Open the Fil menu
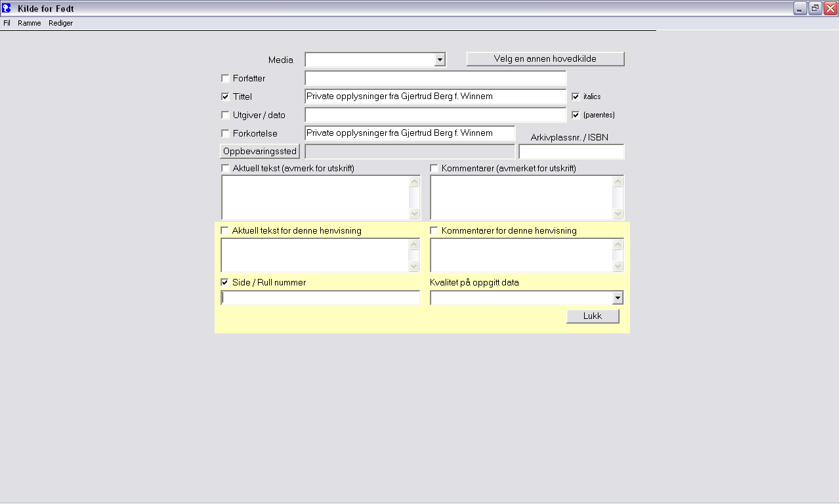The width and height of the screenshot is (840, 504). pos(7,23)
